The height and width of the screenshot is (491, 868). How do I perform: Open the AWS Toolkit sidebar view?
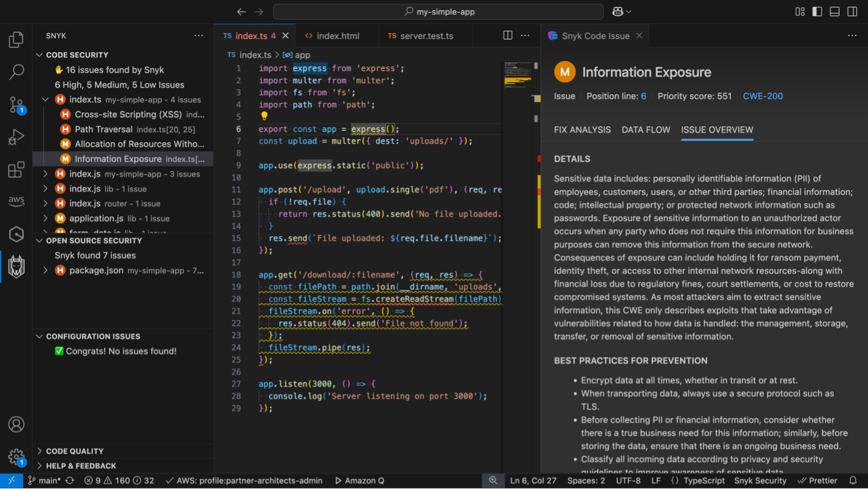16,201
